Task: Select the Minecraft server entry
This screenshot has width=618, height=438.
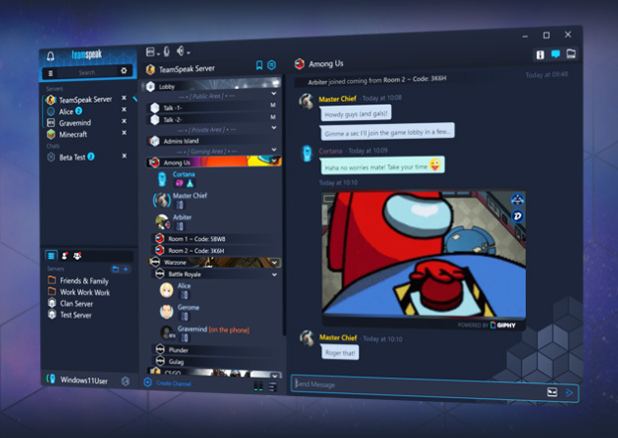Action: click(x=73, y=134)
